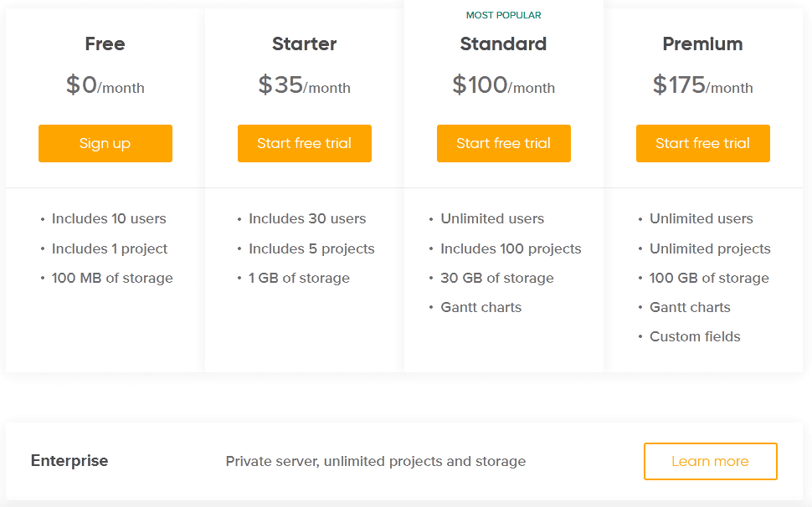
Task: Click the Private server description text
Action: click(375, 461)
